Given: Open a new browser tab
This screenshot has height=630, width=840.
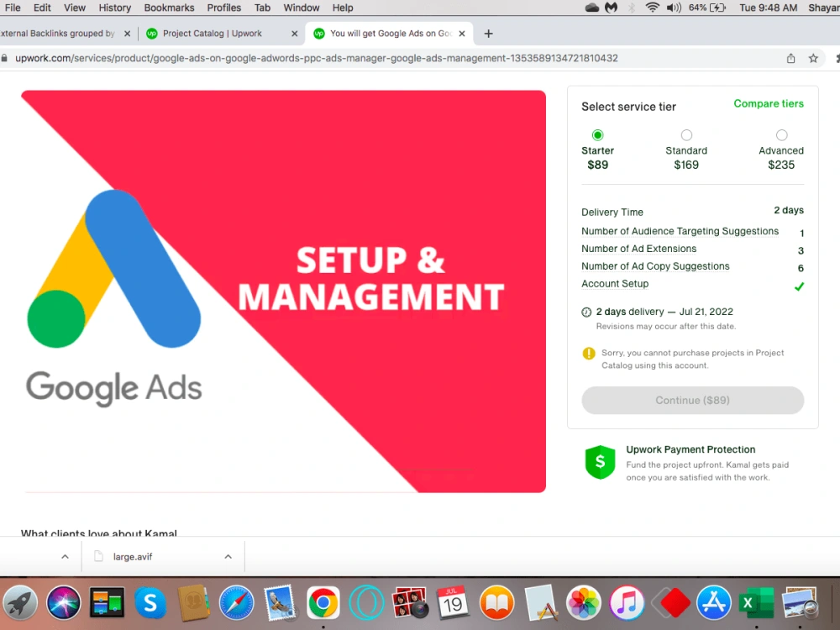Looking at the screenshot, I should (x=488, y=34).
